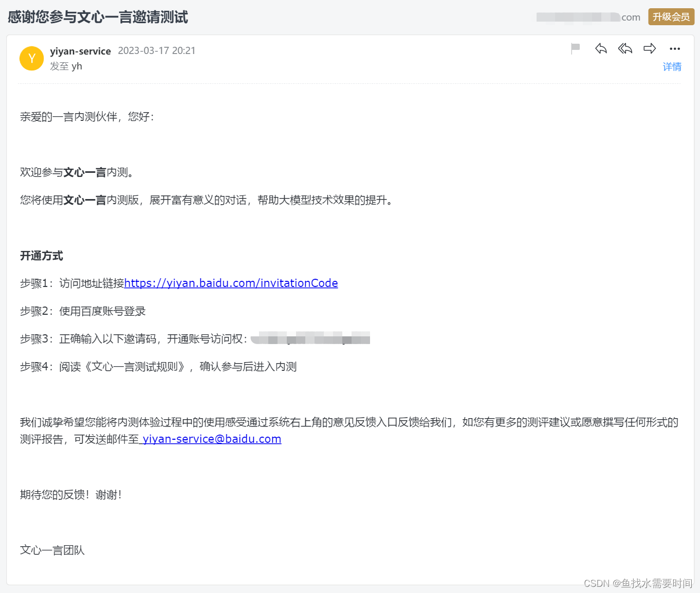This screenshot has height=593, width=700.
Task: Flag this email with the flag icon
Action: (576, 48)
